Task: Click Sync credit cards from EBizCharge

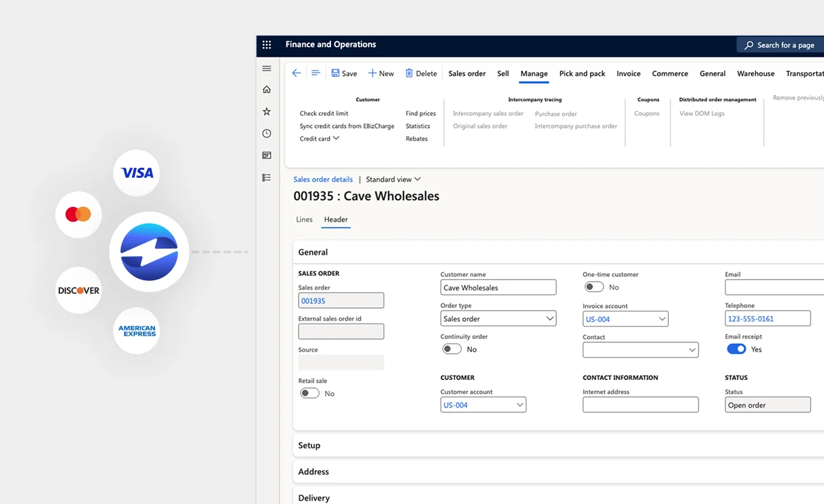Action: point(347,126)
